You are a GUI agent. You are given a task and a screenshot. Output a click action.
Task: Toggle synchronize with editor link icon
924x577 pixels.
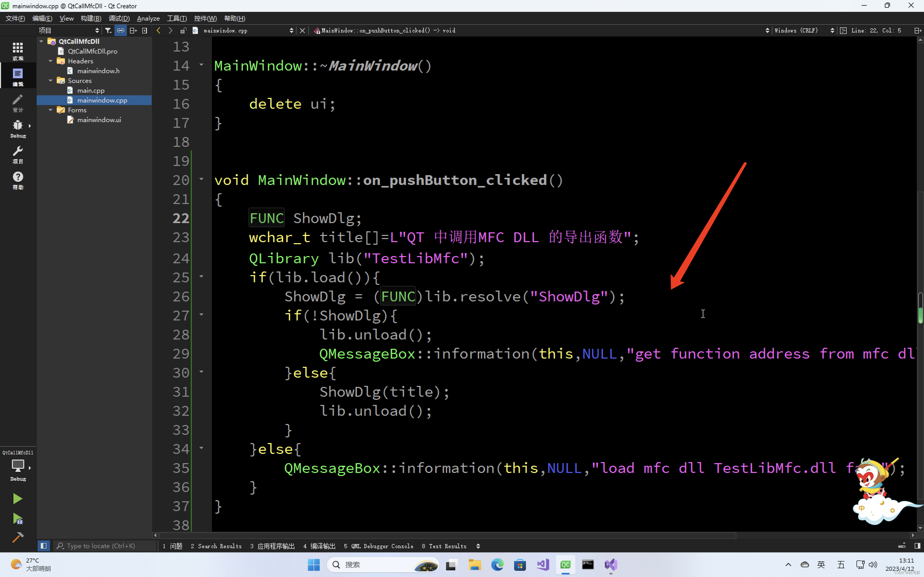(x=121, y=31)
